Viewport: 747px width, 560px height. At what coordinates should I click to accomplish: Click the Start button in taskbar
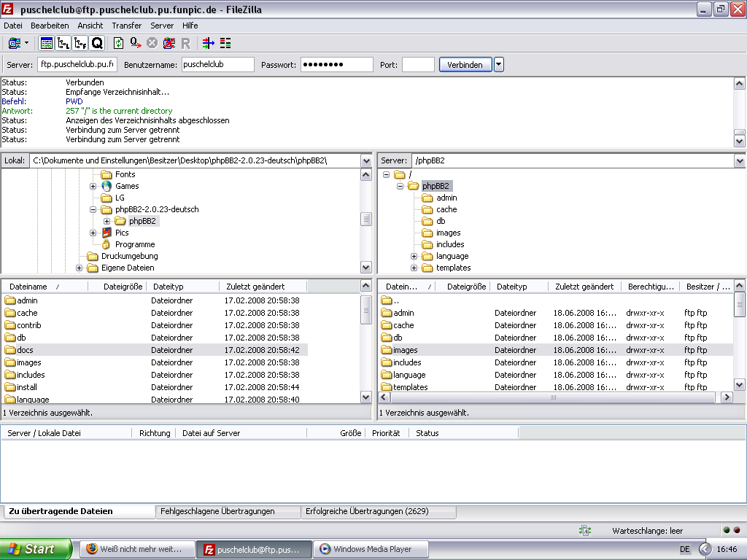(36, 549)
